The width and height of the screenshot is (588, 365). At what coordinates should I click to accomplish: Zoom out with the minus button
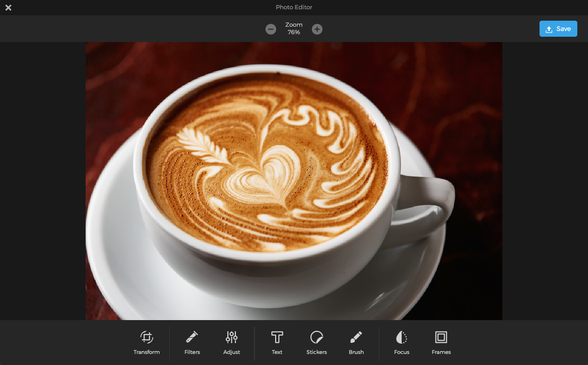(x=271, y=29)
